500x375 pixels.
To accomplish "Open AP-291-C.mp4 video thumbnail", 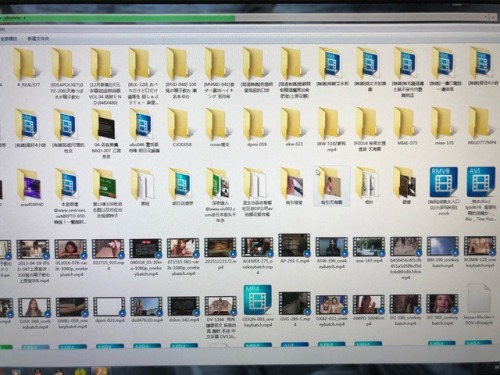I will click(294, 245).
